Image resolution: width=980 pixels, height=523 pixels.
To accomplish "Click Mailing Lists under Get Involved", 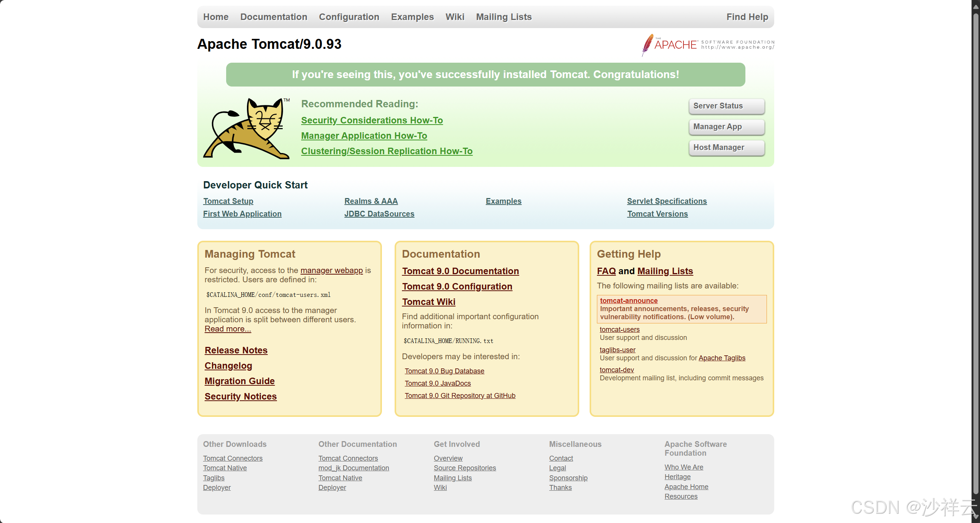I will tap(453, 478).
